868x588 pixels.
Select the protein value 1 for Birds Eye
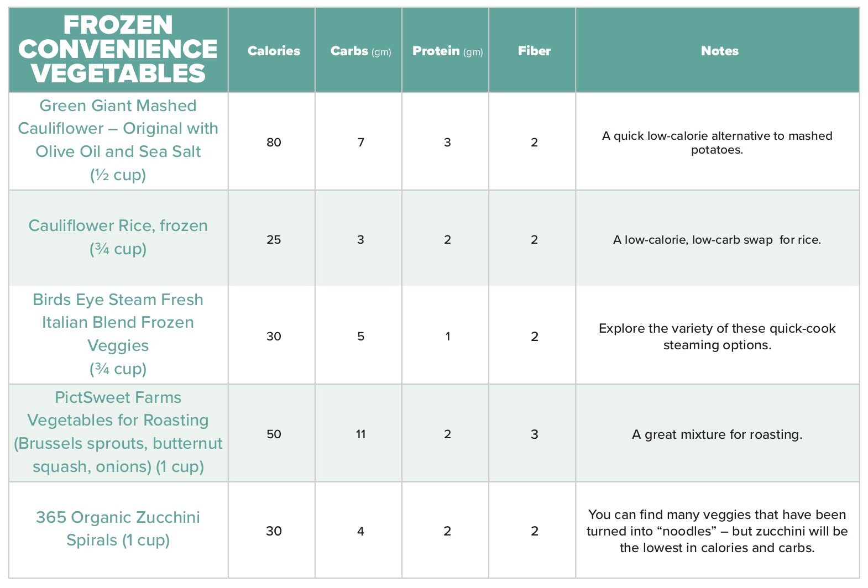[x=447, y=336]
